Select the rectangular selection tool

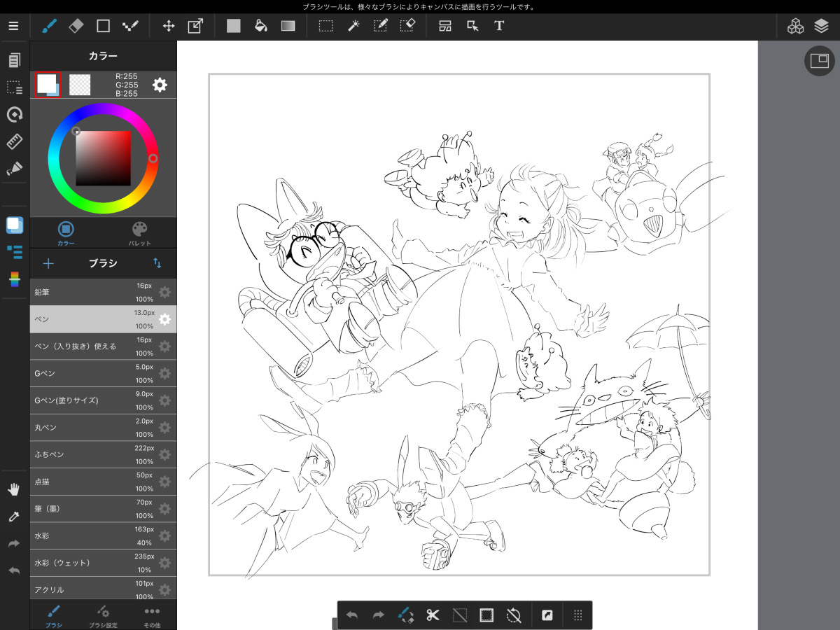(x=326, y=26)
